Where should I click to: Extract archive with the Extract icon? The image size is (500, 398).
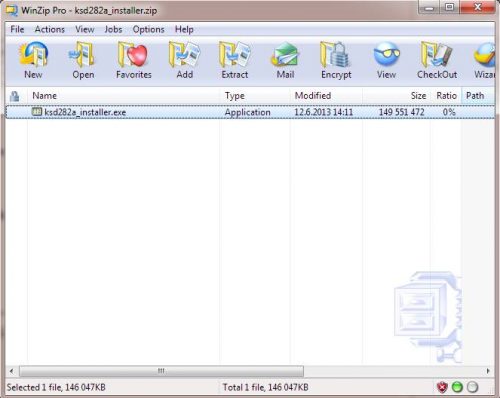click(x=235, y=60)
